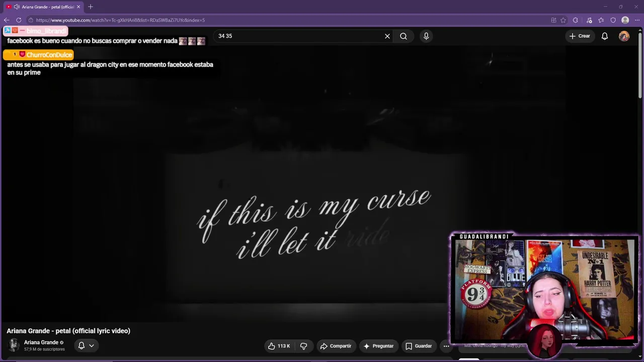The width and height of the screenshot is (644, 362).
Task: Open the browser profile avatar
Action: (625, 20)
